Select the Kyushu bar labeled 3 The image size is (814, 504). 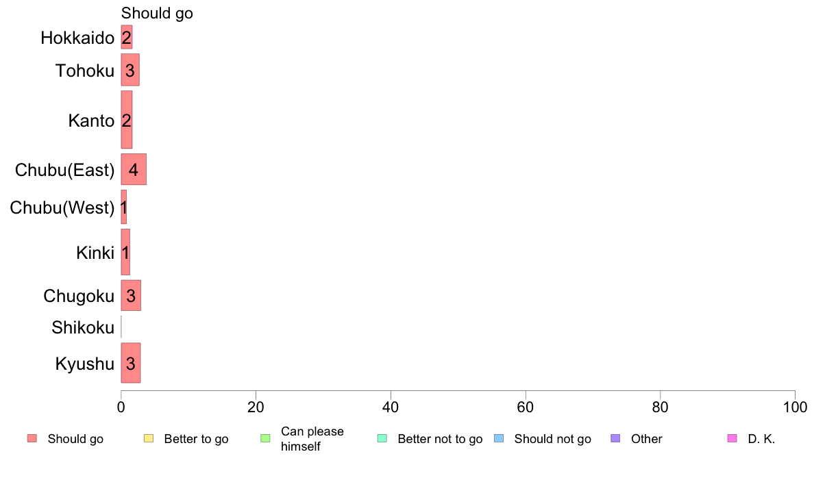pos(131,363)
